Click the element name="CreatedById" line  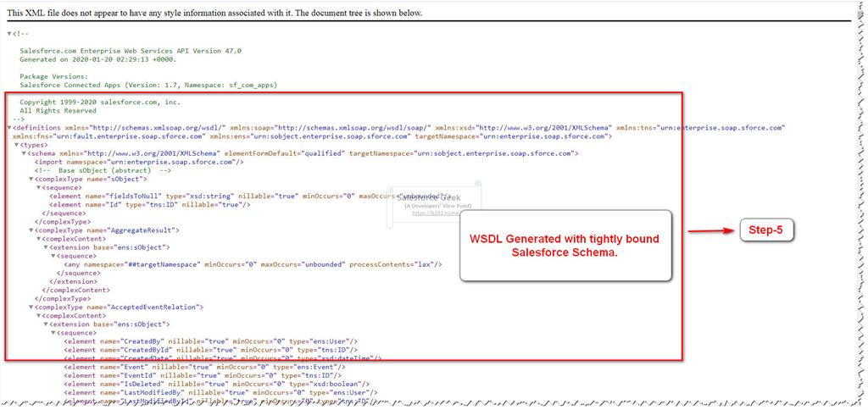coord(211,350)
